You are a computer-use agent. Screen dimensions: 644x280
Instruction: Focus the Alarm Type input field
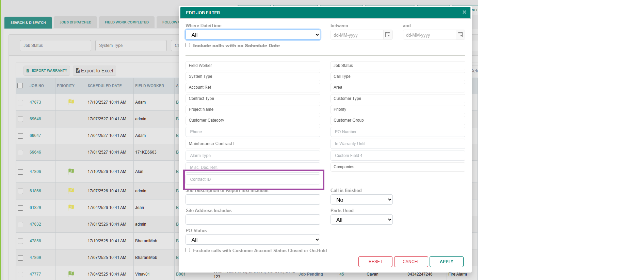point(253,156)
